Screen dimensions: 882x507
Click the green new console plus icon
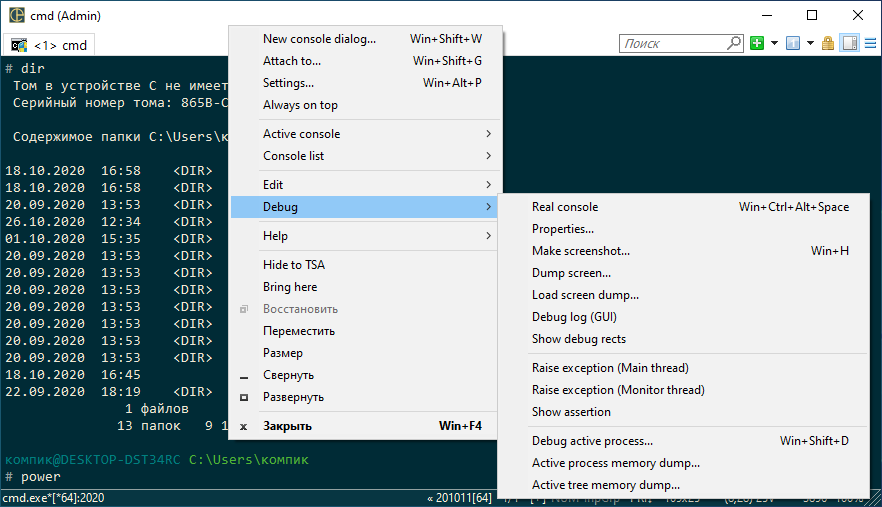(x=757, y=44)
